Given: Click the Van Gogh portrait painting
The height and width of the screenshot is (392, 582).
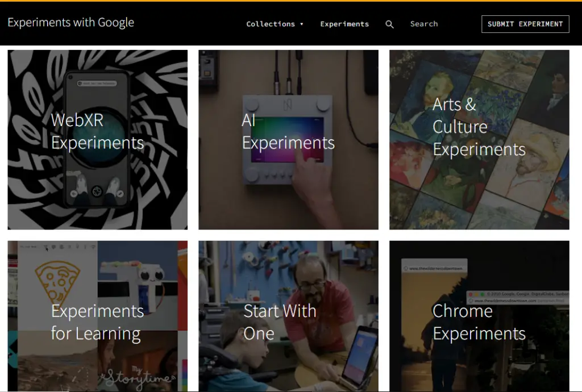Looking at the screenshot, I should pos(439,95).
